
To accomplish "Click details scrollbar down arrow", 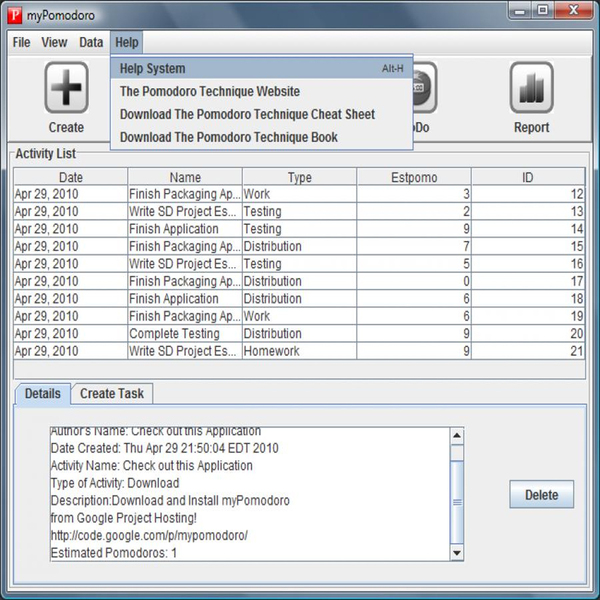I will click(x=457, y=553).
